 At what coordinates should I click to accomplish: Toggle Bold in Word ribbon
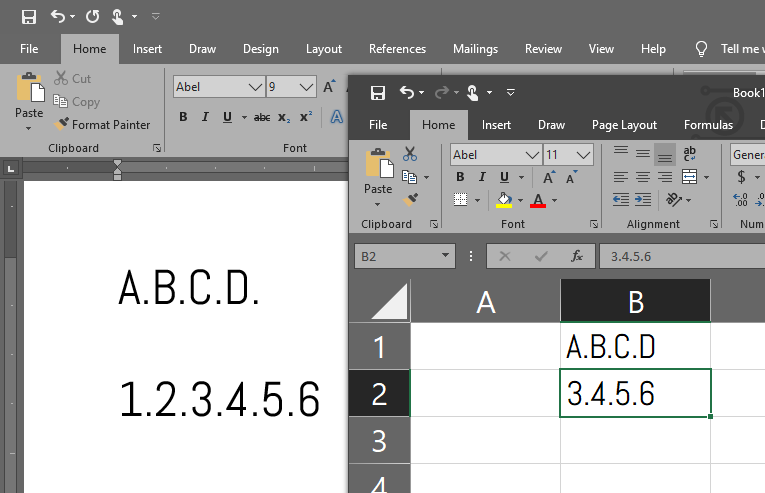[x=183, y=117]
